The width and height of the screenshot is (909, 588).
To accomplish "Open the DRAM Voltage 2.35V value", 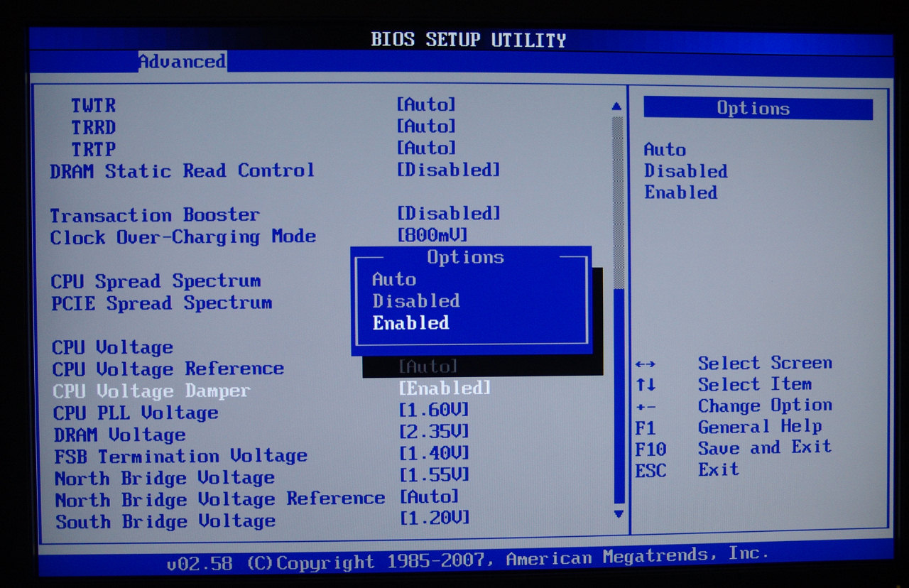I will tap(434, 432).
